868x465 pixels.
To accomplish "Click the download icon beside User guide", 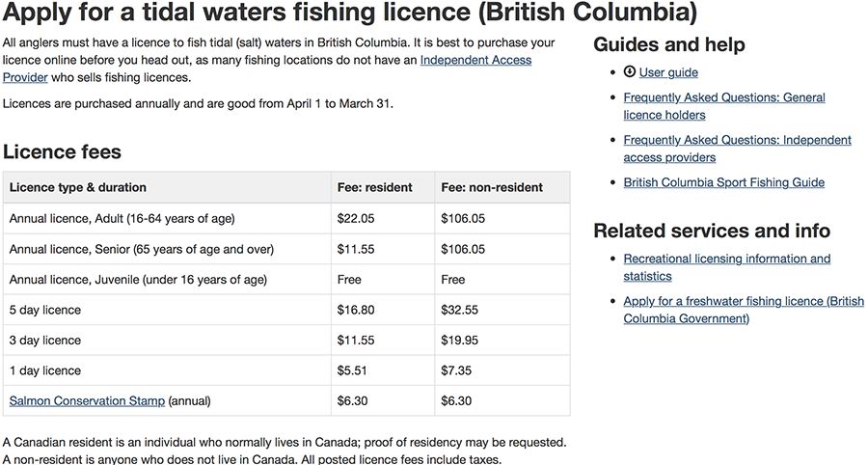I will (630, 72).
